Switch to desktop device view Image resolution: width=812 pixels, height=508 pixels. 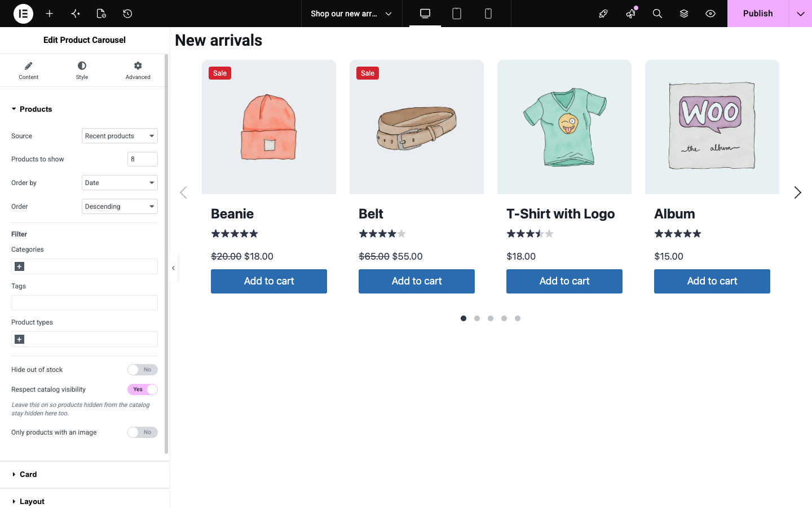(425, 14)
